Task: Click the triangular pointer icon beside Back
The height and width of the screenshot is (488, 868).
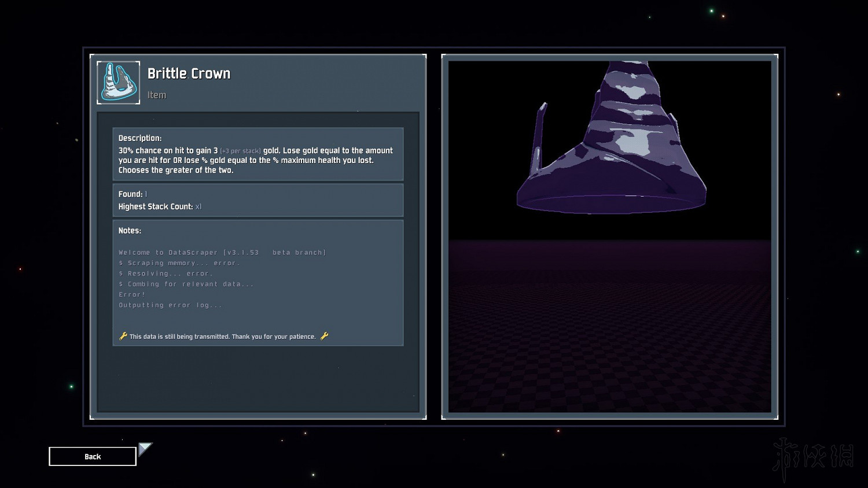Action: coord(145,448)
